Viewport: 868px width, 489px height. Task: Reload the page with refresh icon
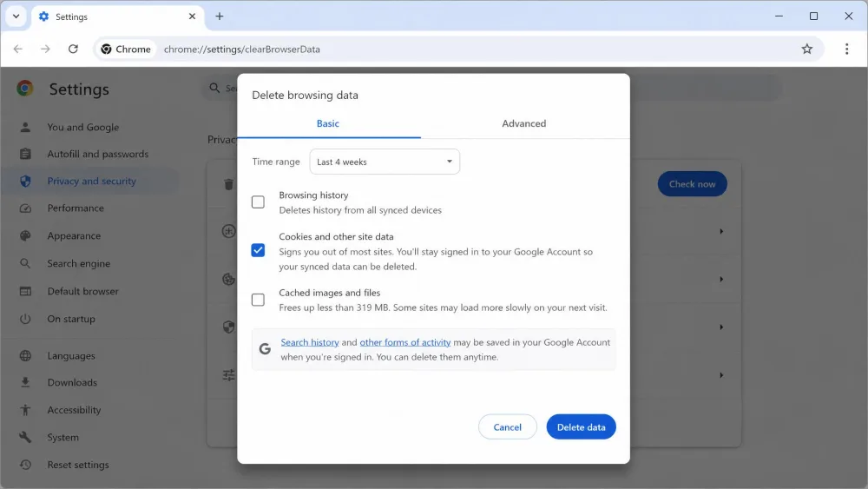click(x=73, y=49)
